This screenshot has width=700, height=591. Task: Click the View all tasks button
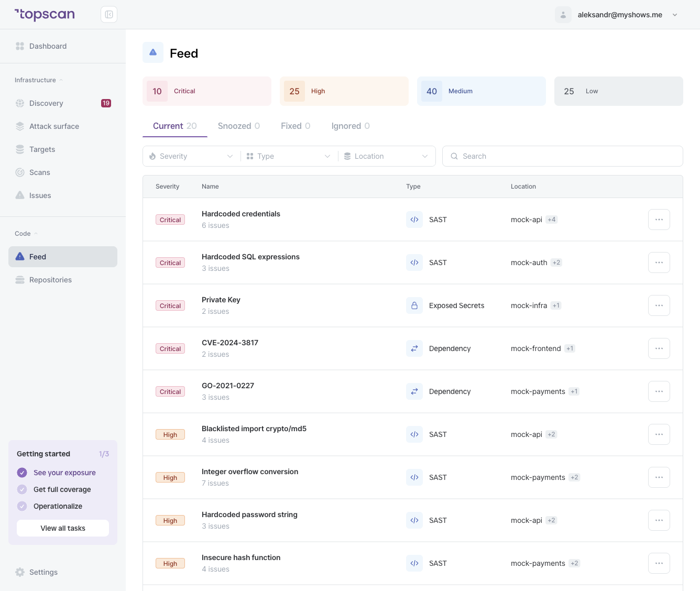tap(63, 528)
